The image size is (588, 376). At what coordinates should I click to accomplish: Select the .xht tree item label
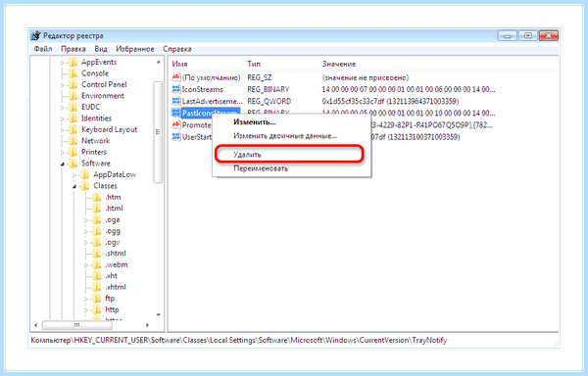(x=112, y=276)
